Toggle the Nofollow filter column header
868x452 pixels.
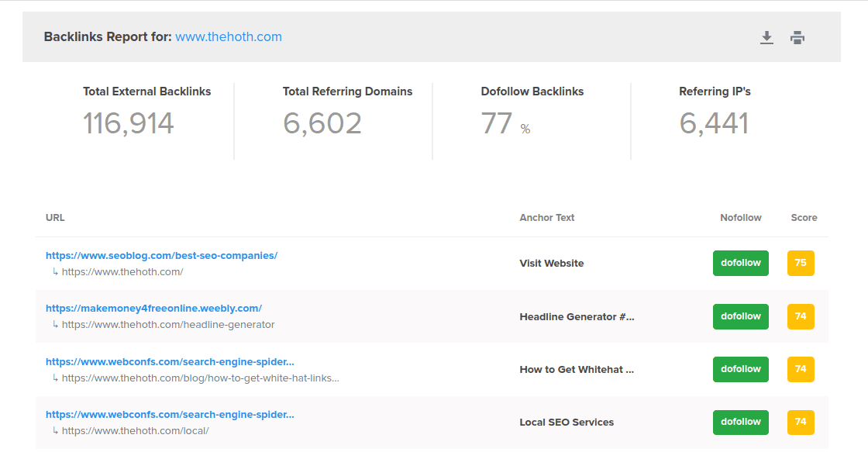pyautogui.click(x=741, y=217)
